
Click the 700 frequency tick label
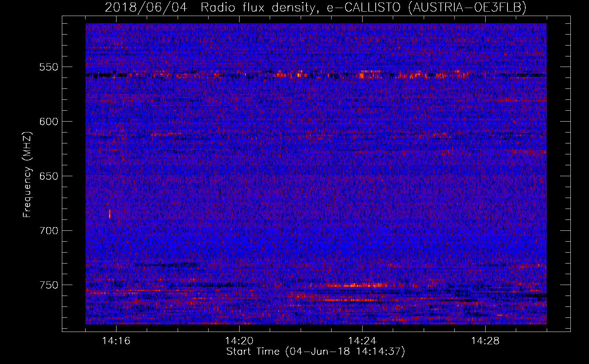coord(49,231)
